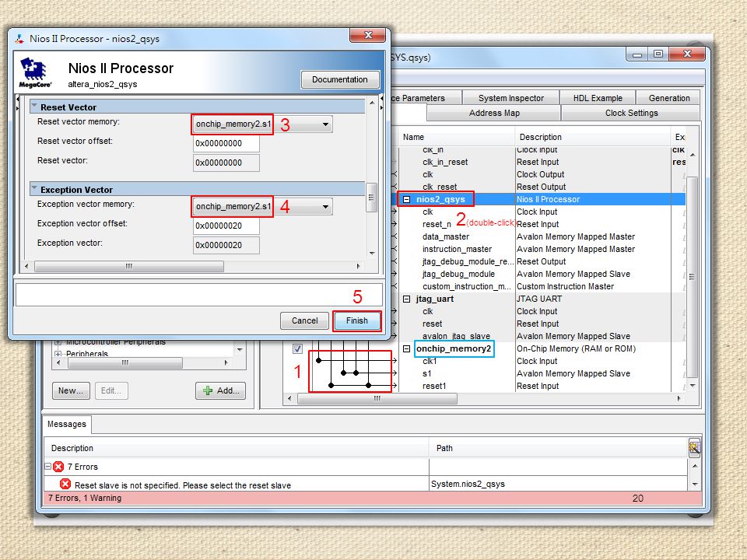The image size is (747, 560).
Task: Open the Documentation button
Action: (340, 79)
